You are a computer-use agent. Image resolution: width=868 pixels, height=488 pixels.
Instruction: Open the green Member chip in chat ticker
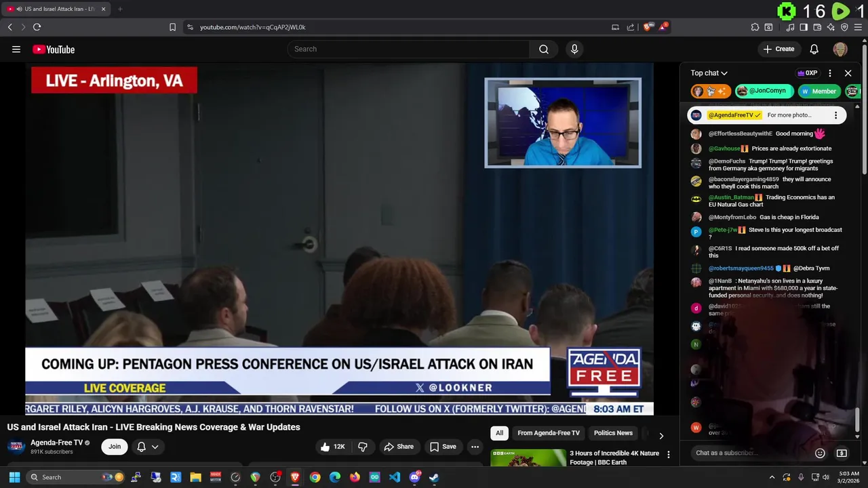(818, 91)
